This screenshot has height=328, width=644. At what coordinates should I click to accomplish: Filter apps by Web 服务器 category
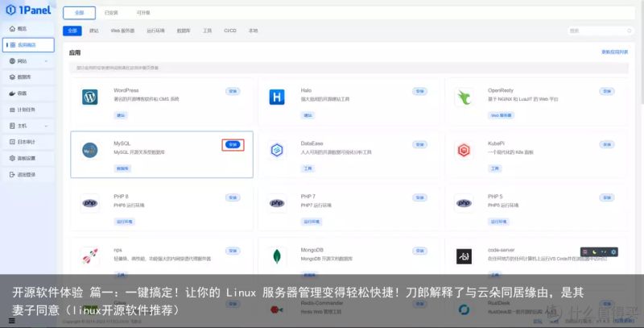pos(122,31)
